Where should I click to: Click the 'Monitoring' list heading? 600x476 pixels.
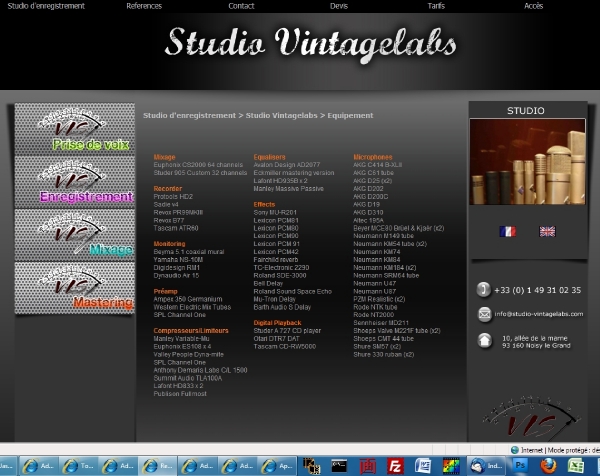coord(169,244)
